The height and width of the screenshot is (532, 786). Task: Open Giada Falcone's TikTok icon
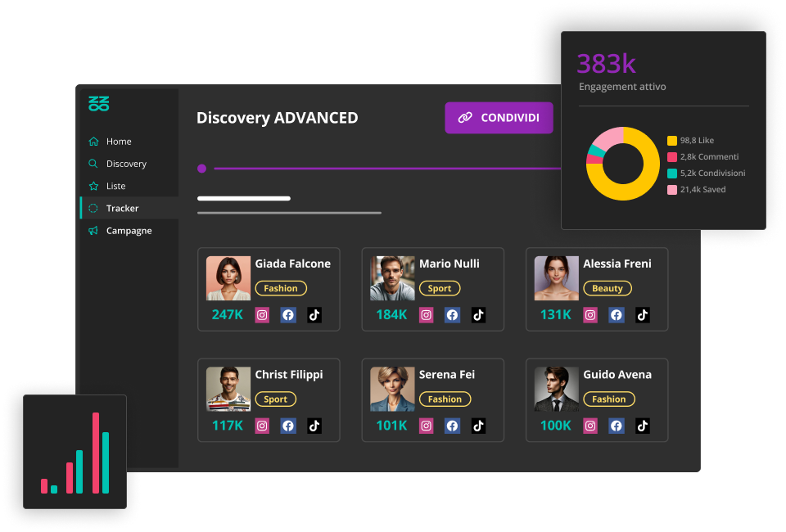pos(314,315)
